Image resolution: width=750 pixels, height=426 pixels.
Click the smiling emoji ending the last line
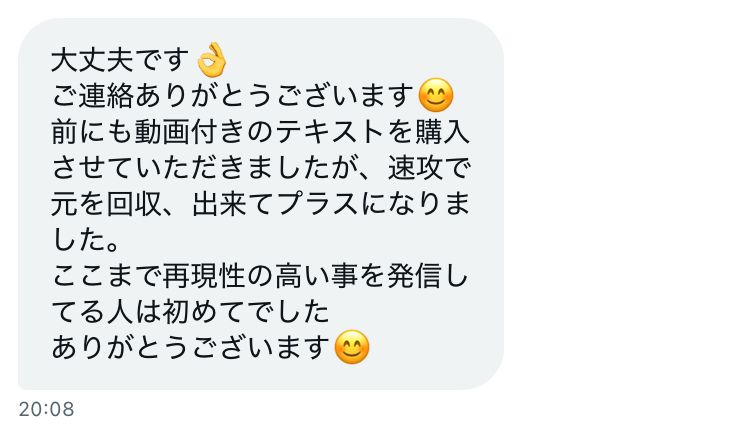click(x=352, y=347)
